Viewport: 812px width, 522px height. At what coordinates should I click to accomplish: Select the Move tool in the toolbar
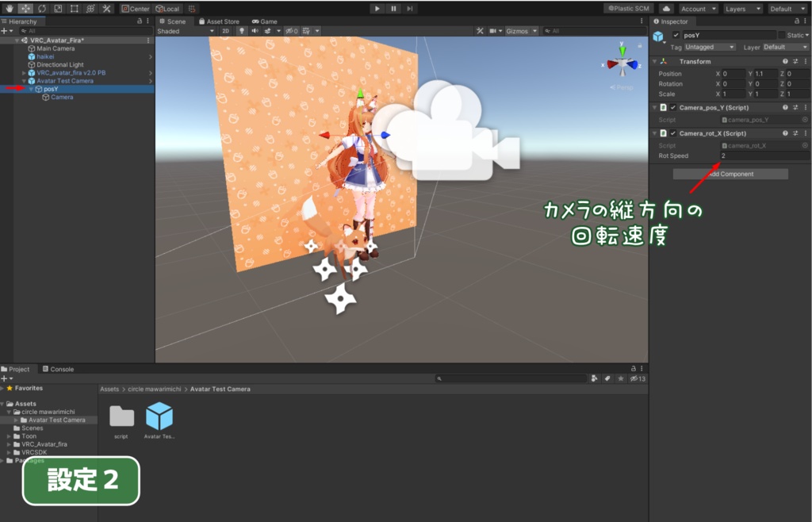(24, 8)
